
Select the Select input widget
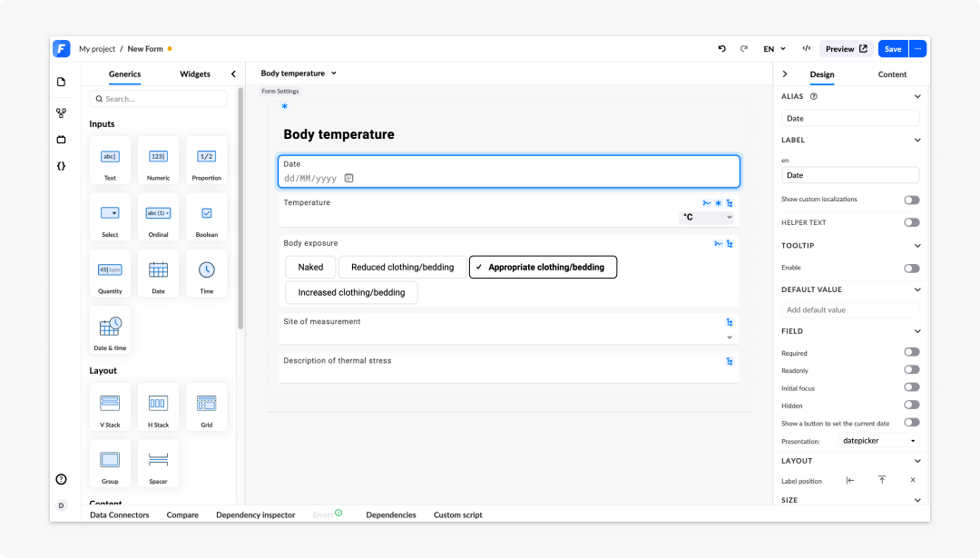[110, 217]
